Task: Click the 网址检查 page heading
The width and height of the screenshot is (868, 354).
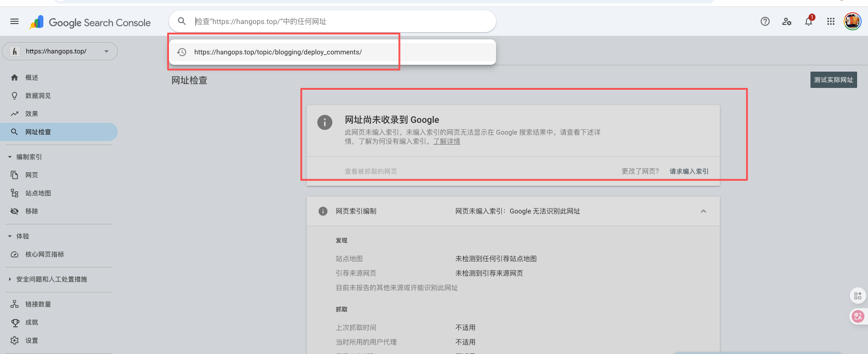Action: pos(189,80)
